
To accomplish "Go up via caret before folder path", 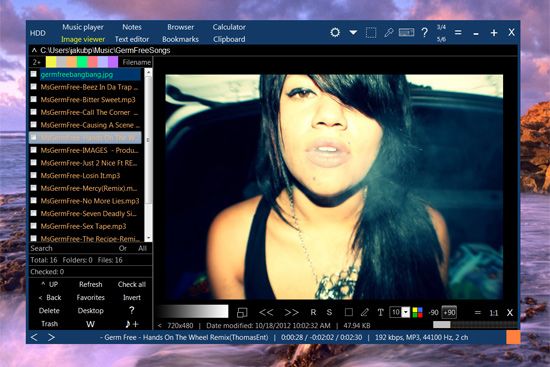I will [x=34, y=50].
